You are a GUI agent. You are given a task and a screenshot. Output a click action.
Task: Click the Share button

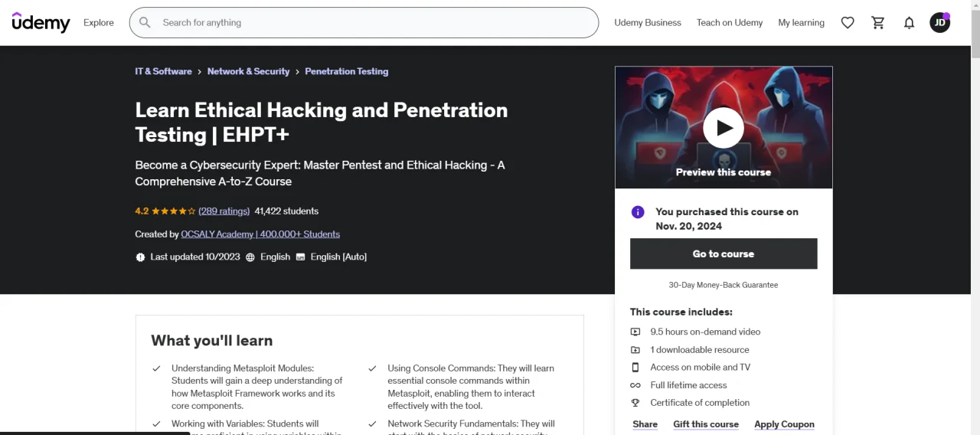pos(645,424)
